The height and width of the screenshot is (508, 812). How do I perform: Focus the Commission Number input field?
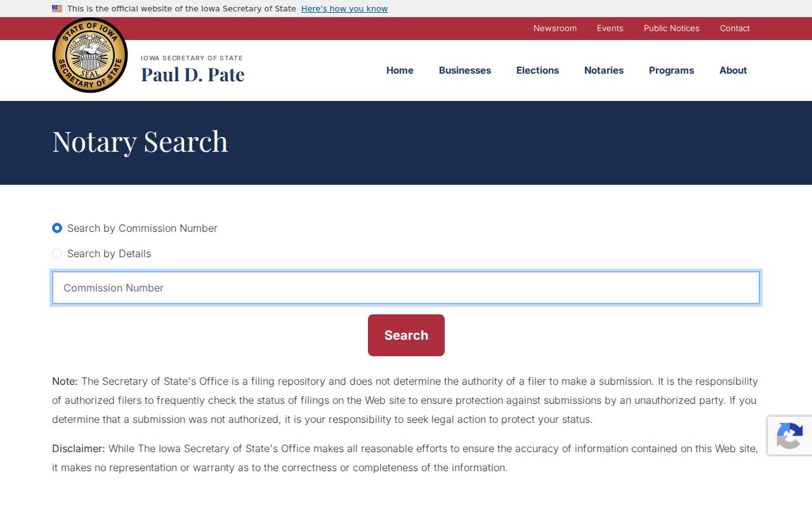point(406,288)
